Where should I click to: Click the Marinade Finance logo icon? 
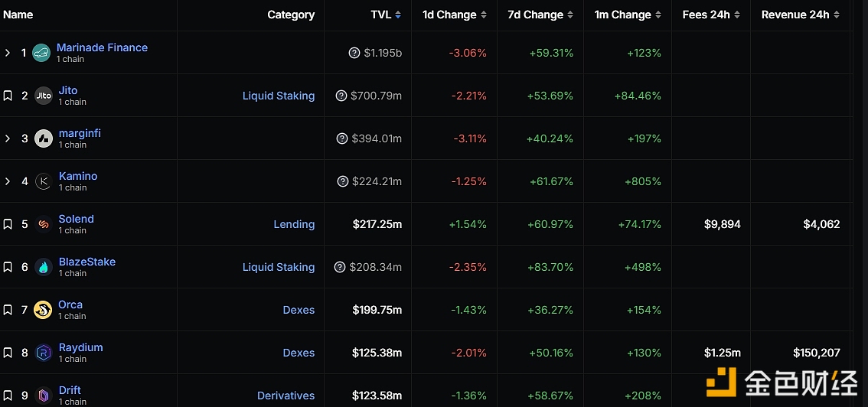(x=41, y=53)
